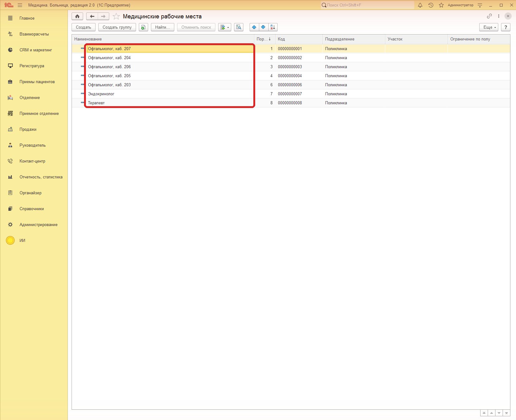Open the Регистратура section
Image resolution: width=516 pixels, height=420 pixels.
[34, 66]
